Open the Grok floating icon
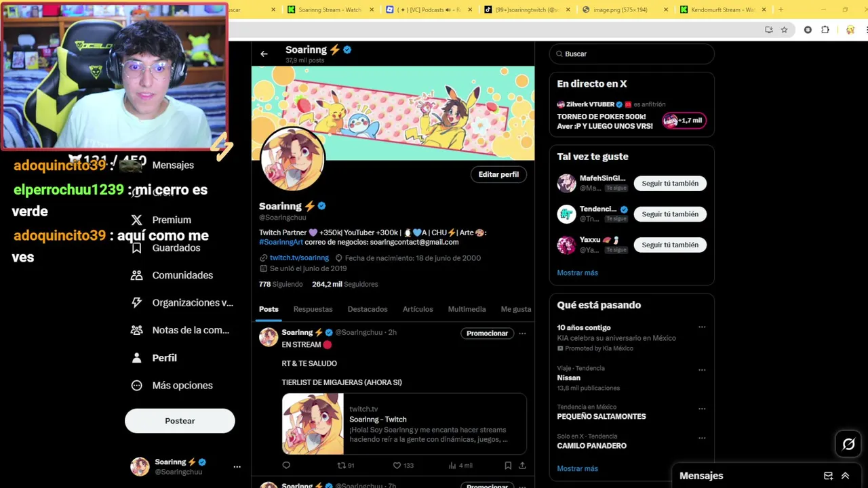This screenshot has width=868, height=488. pos(848,444)
